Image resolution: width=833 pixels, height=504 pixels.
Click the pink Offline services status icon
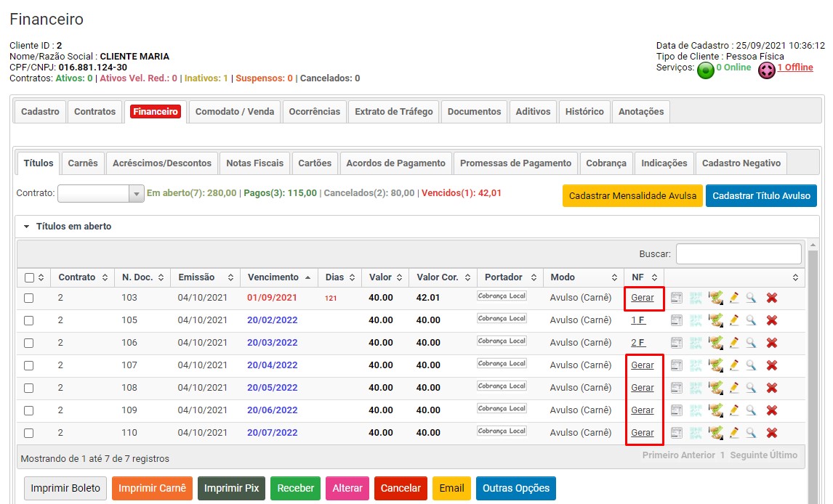click(x=767, y=70)
